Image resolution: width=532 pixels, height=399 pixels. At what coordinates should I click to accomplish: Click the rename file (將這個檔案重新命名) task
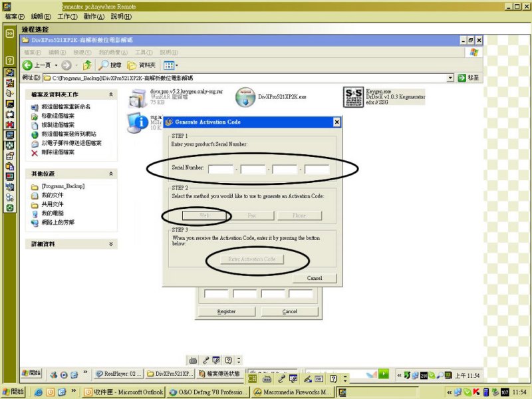pyautogui.click(x=66, y=106)
